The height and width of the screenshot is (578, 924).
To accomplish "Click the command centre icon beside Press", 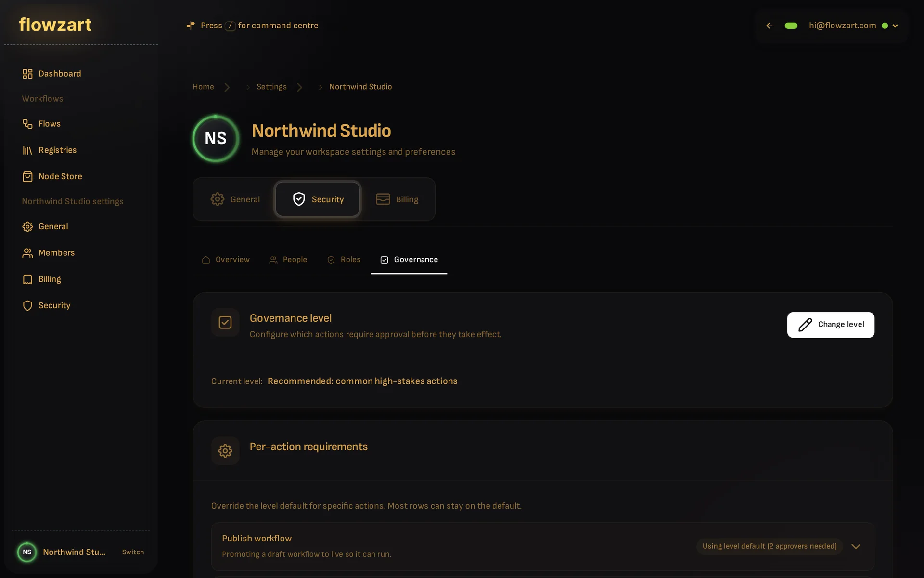I will pyautogui.click(x=191, y=26).
